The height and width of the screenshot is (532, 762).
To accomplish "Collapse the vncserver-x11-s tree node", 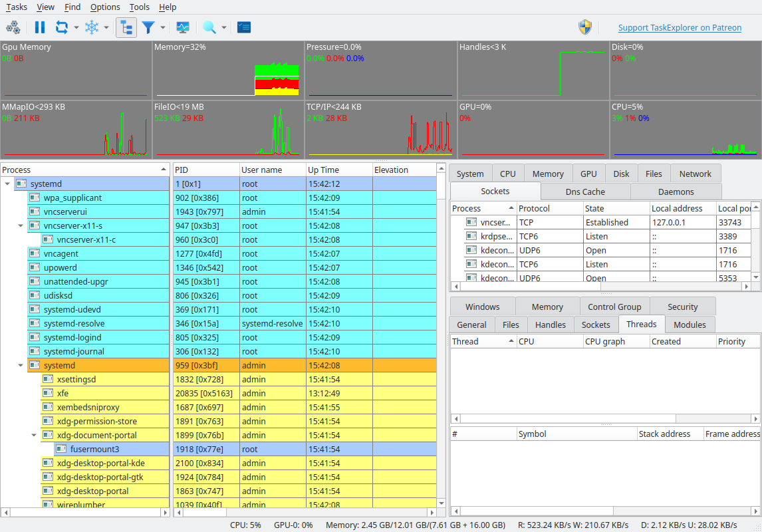I will coord(21,225).
